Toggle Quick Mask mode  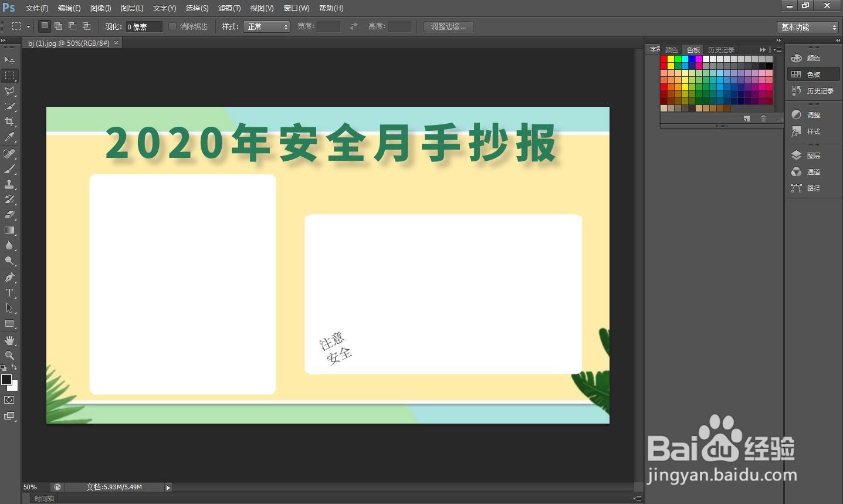click(x=9, y=400)
